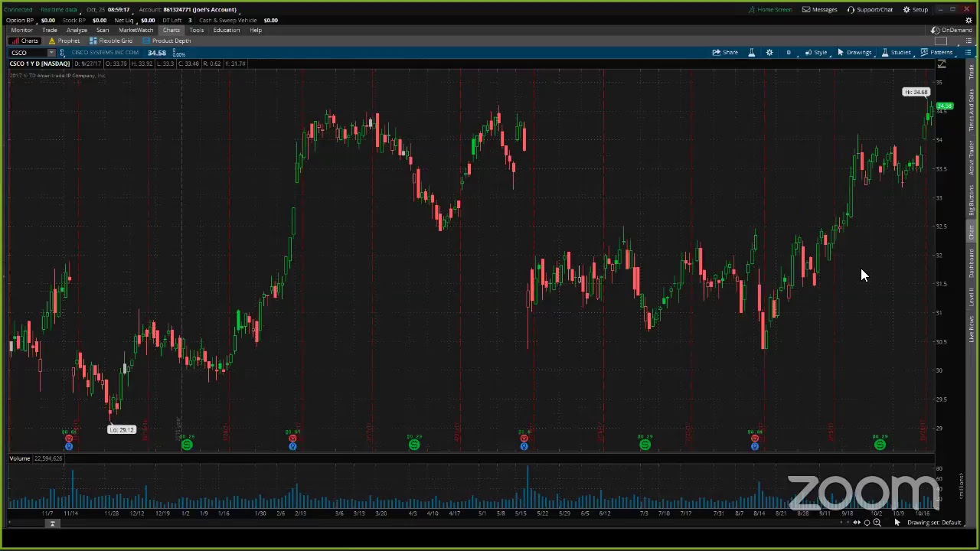
Task: Click the blue conference call marker near 8/14
Action: point(755,446)
